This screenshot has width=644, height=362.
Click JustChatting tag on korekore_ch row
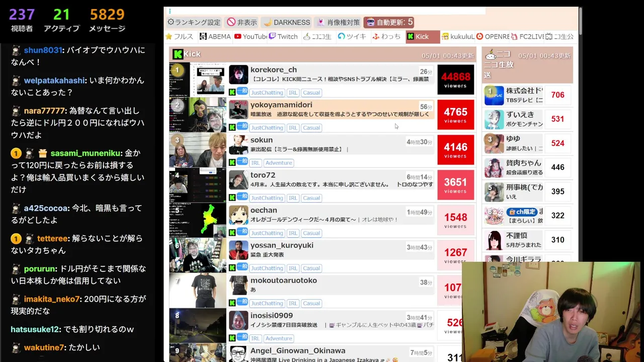pyautogui.click(x=267, y=93)
